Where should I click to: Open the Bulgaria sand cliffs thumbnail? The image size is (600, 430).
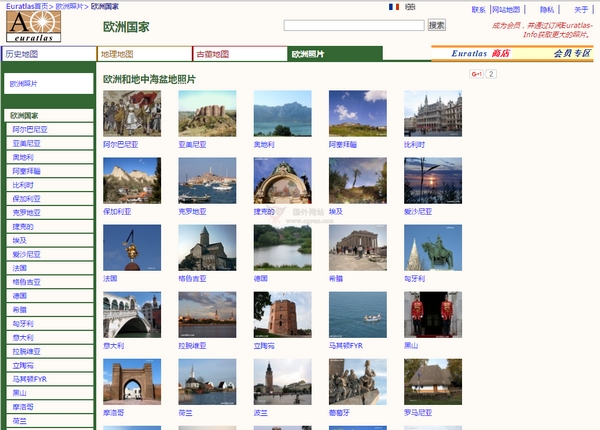click(x=132, y=181)
